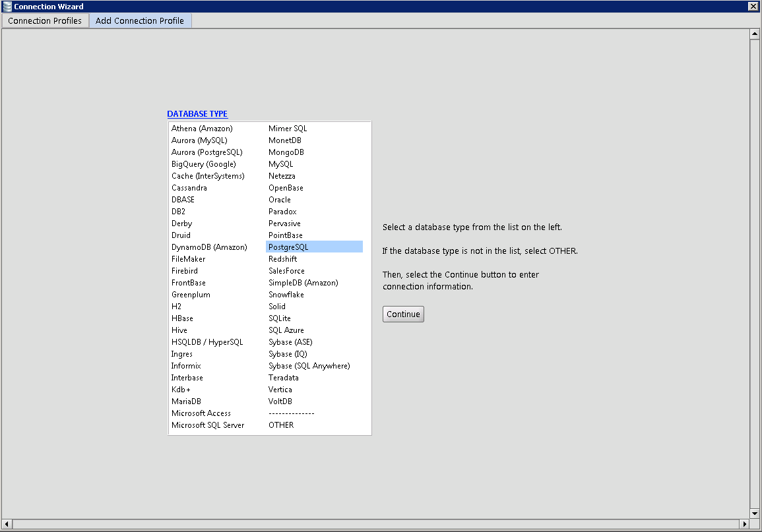Image resolution: width=762 pixels, height=532 pixels.
Task: Choose OTHER at the list bottom
Action: pyautogui.click(x=281, y=425)
